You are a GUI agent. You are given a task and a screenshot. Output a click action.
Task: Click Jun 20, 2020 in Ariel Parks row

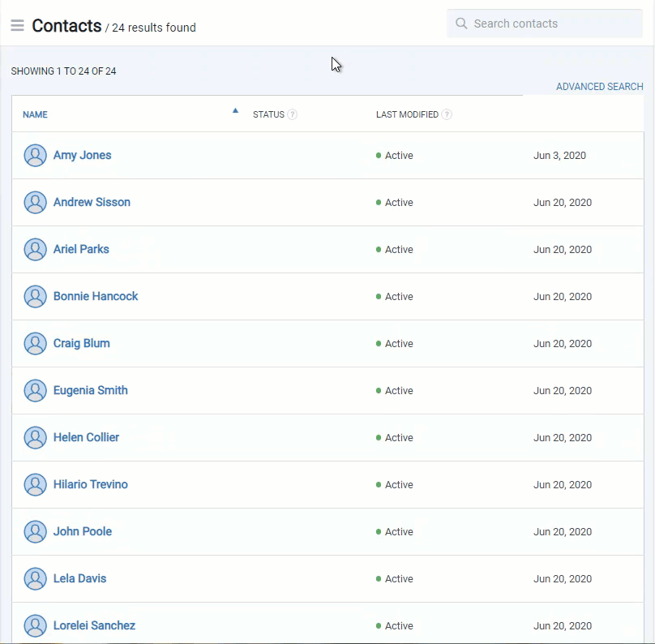pos(563,250)
